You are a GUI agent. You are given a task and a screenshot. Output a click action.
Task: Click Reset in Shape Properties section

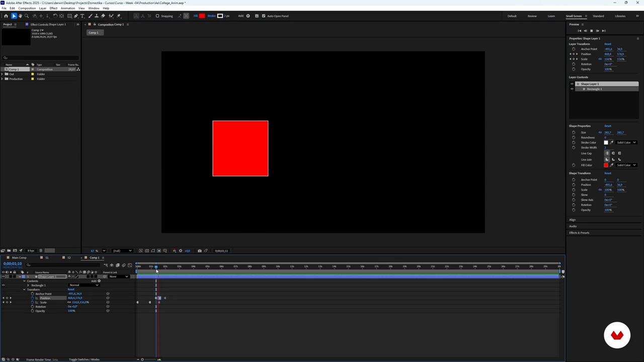coord(608,126)
